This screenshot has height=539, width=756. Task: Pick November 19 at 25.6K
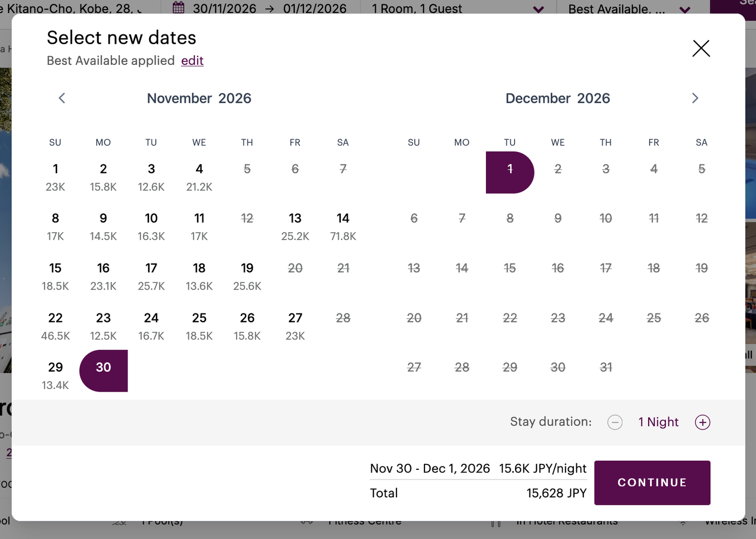[247, 277]
